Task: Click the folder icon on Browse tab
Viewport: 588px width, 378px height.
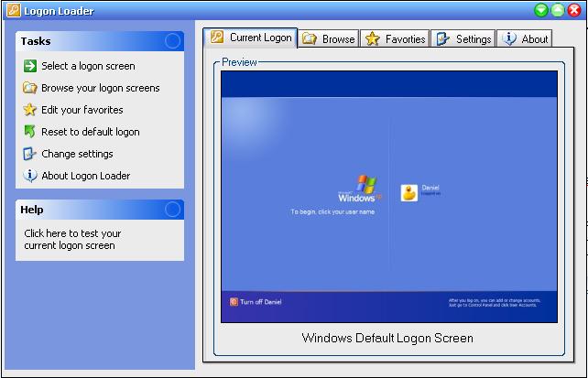Action: click(x=310, y=38)
